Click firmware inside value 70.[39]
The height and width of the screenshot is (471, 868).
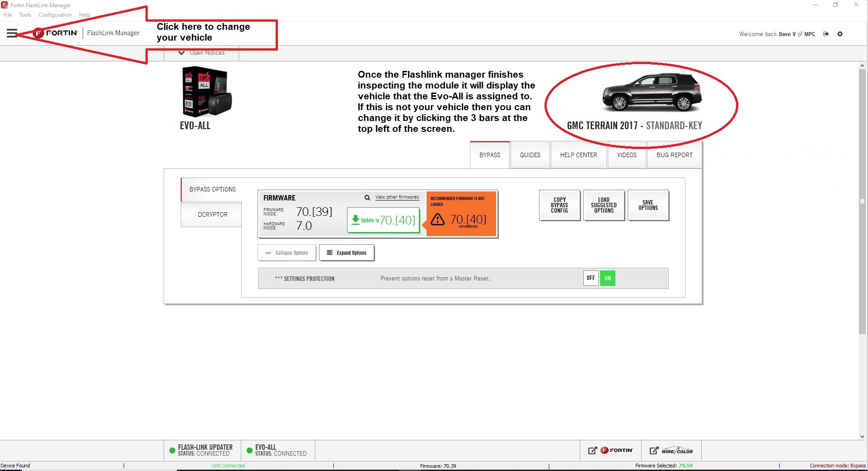point(314,212)
